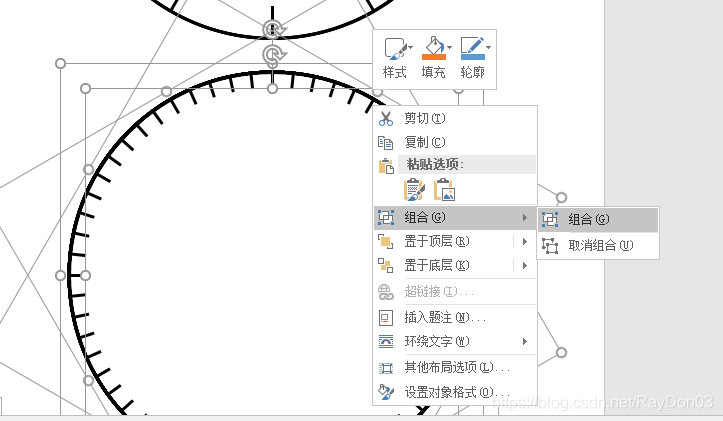Click the insert caption icon
The image size is (723, 421).
tap(385, 318)
